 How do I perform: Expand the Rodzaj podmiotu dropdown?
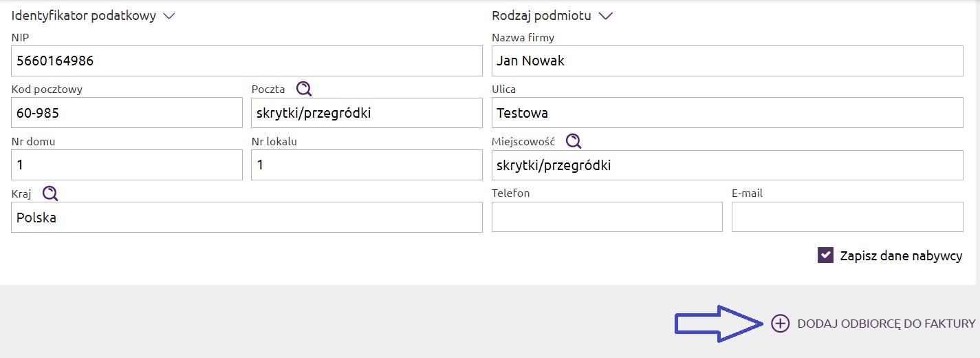coord(606,16)
